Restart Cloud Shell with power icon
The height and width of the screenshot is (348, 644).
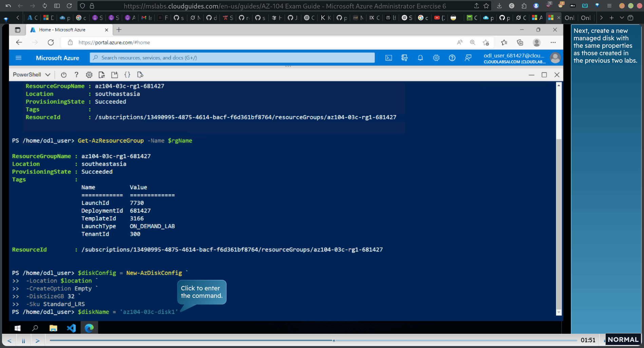[63, 75]
